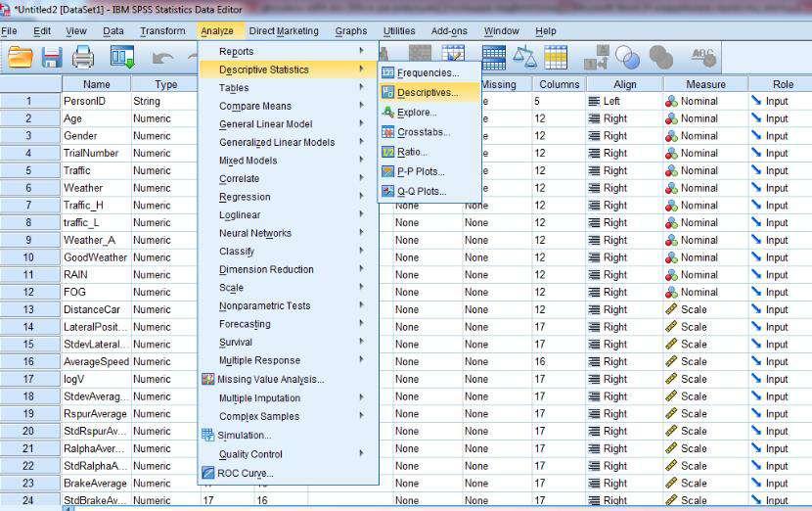Open the Direct Marketing menu

284,31
